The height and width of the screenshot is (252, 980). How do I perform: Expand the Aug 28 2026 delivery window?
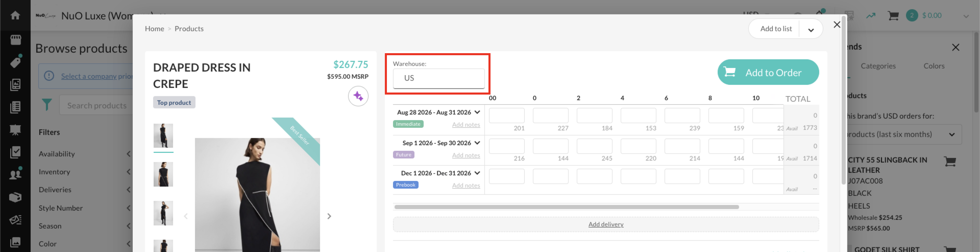coord(477,112)
